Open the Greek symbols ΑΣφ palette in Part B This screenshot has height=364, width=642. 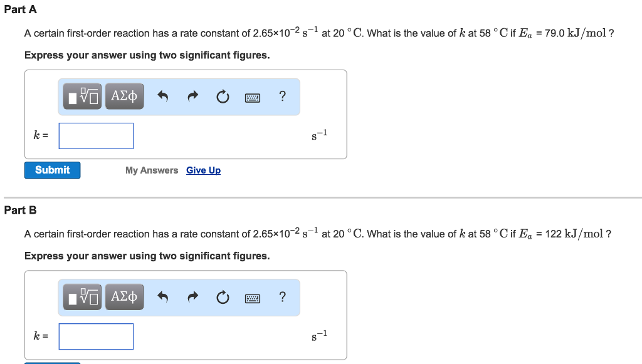tap(124, 296)
